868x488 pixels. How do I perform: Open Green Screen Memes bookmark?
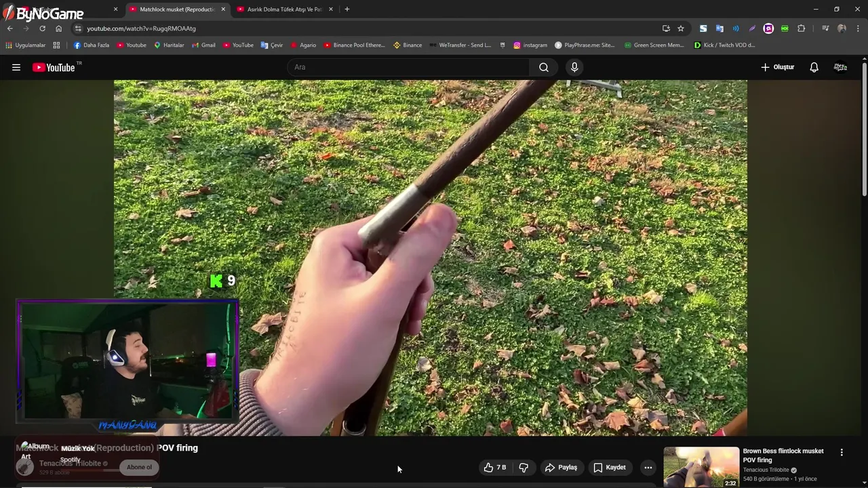click(654, 45)
